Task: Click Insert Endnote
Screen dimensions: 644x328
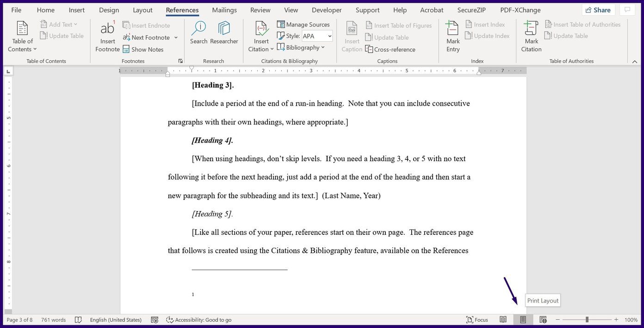Action: pos(146,25)
